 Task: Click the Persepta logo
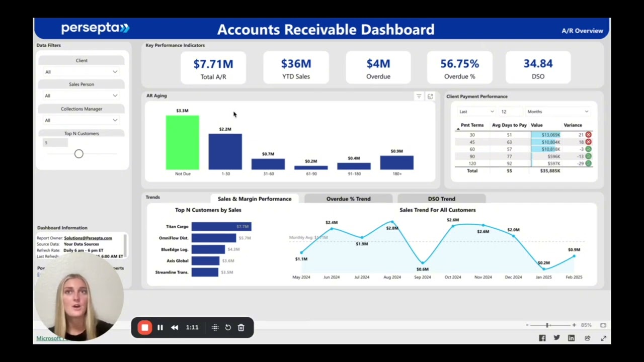pos(95,28)
